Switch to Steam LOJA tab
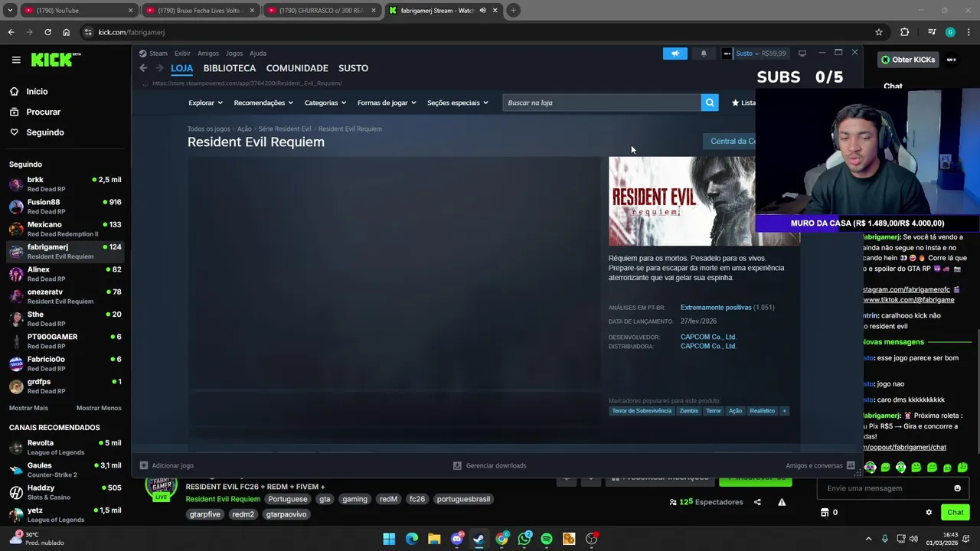This screenshot has height=551, width=980. 181,68
